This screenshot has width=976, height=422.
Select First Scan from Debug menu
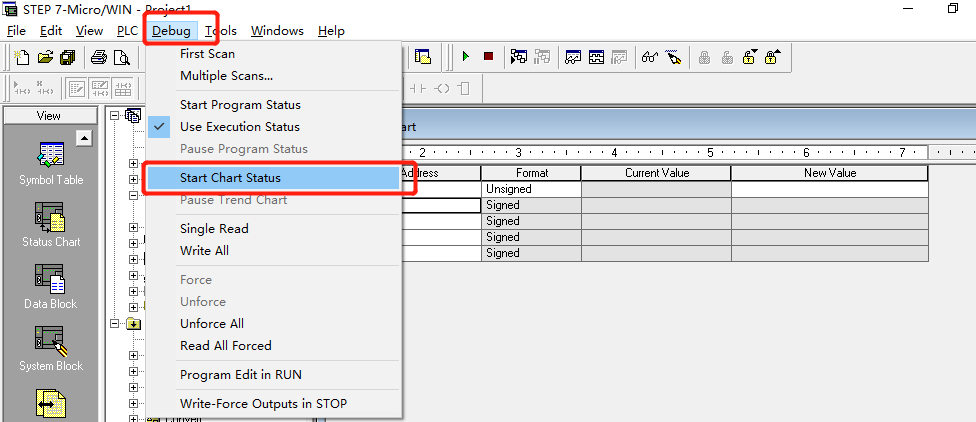click(x=207, y=54)
